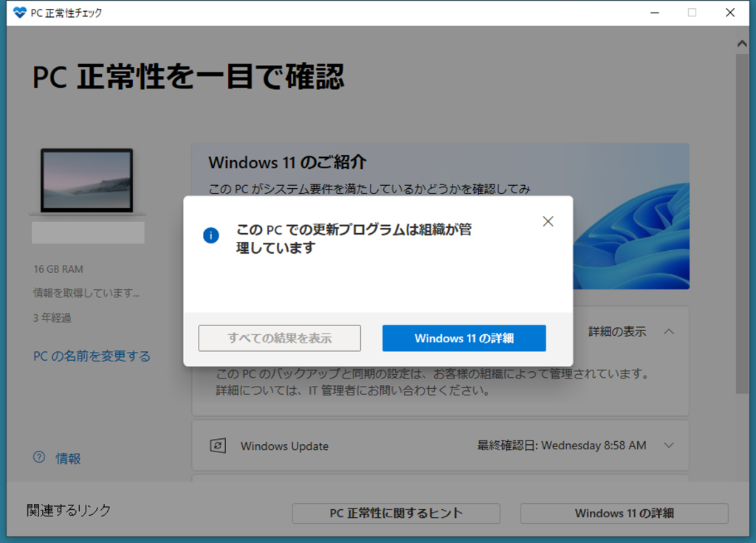Click the Windows Update sync icon

pos(218,446)
